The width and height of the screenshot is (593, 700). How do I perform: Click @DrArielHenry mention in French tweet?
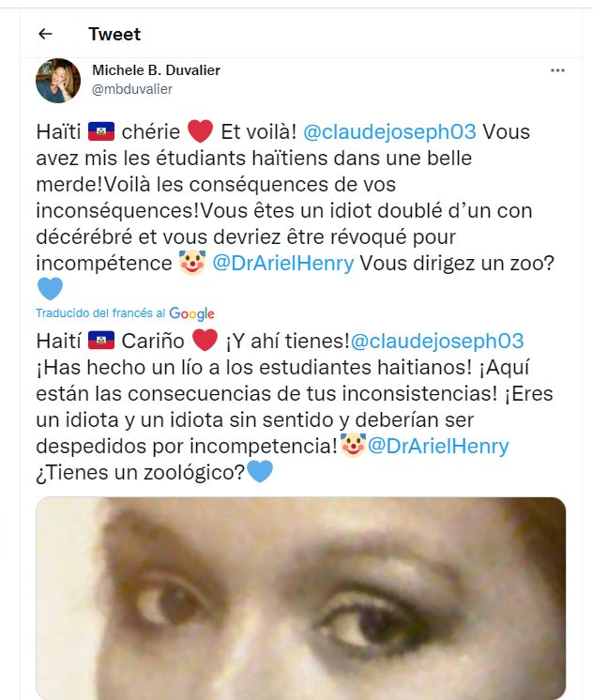pos(283,263)
